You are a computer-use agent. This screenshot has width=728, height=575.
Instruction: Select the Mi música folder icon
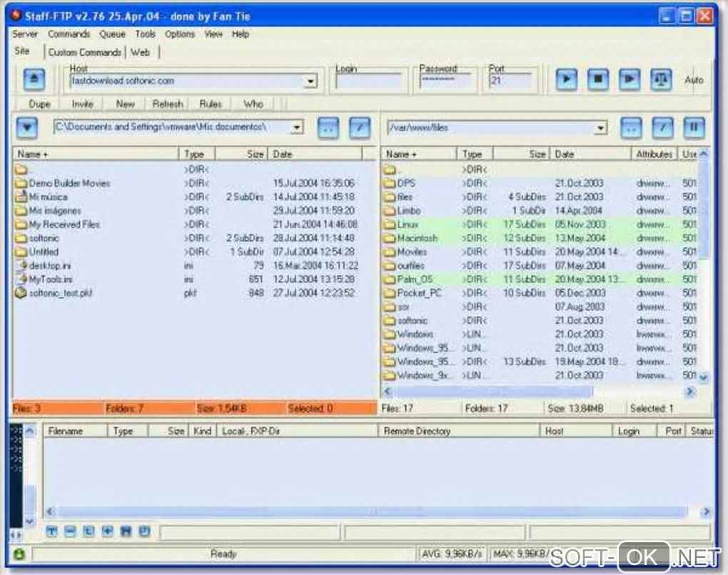[x=21, y=197]
